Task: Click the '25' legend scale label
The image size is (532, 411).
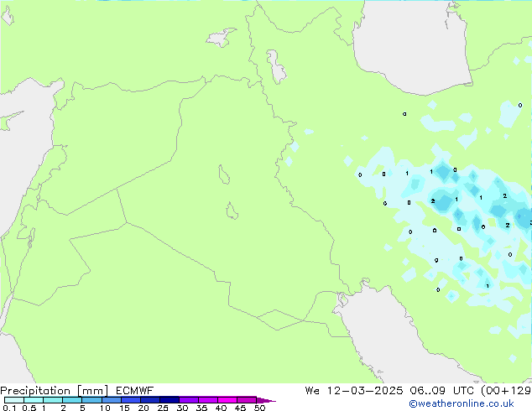Action: tap(163, 408)
